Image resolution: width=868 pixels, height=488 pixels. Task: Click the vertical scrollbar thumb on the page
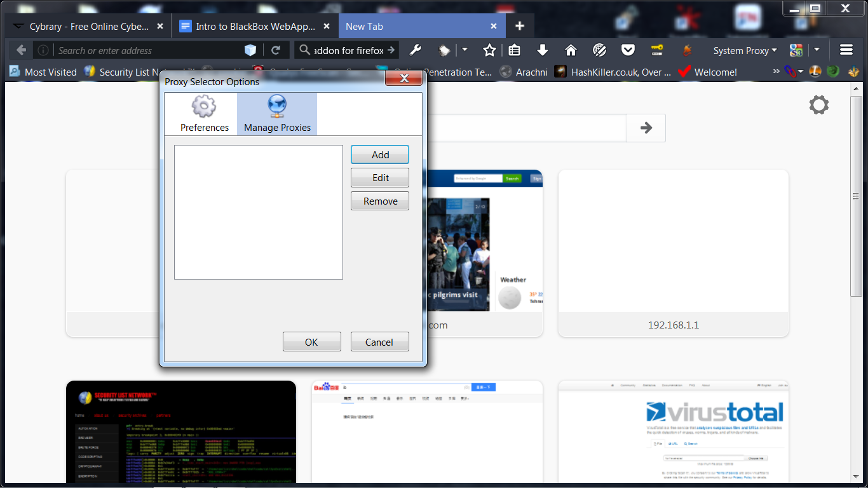(856, 196)
